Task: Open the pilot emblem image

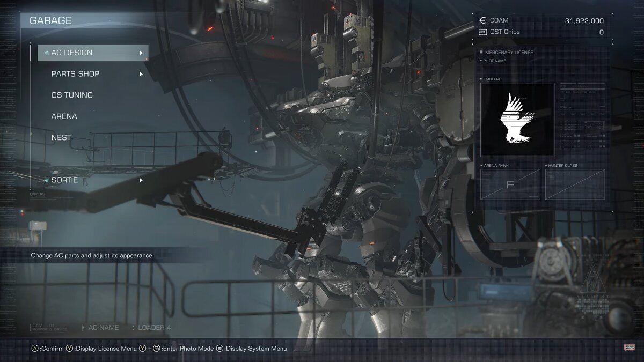Action: [x=517, y=120]
